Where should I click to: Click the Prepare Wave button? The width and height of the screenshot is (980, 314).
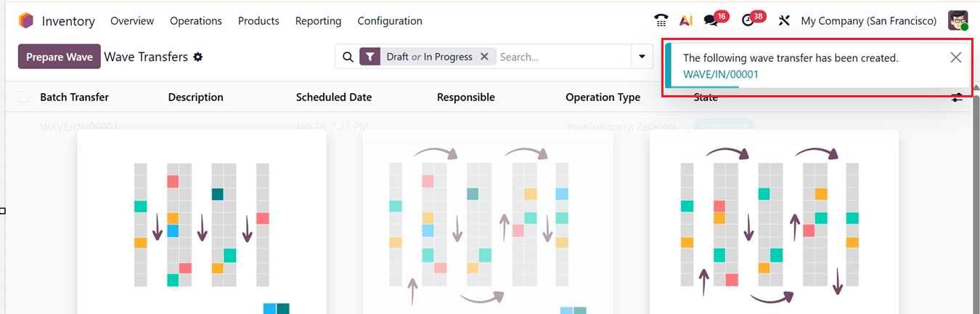[60, 57]
